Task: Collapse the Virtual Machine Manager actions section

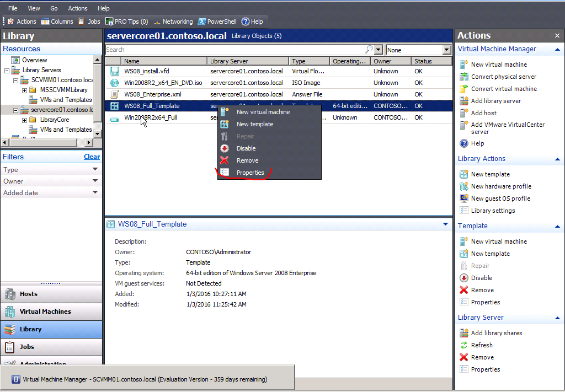Action: click(x=557, y=49)
